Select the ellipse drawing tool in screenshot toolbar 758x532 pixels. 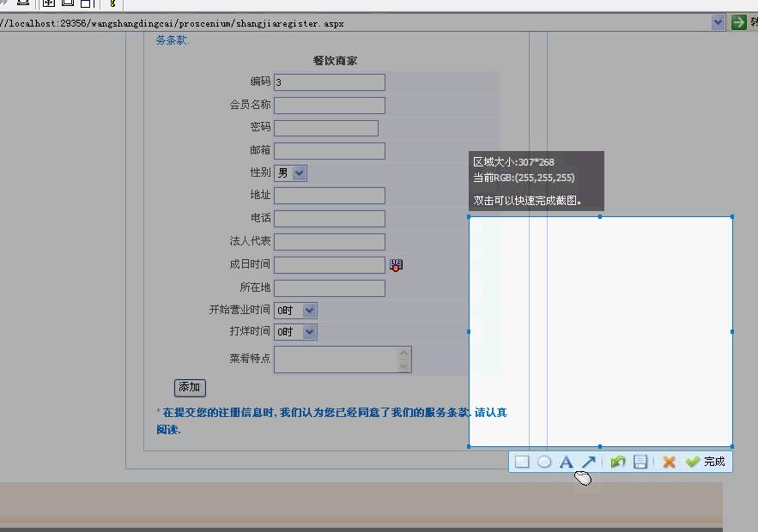point(544,462)
